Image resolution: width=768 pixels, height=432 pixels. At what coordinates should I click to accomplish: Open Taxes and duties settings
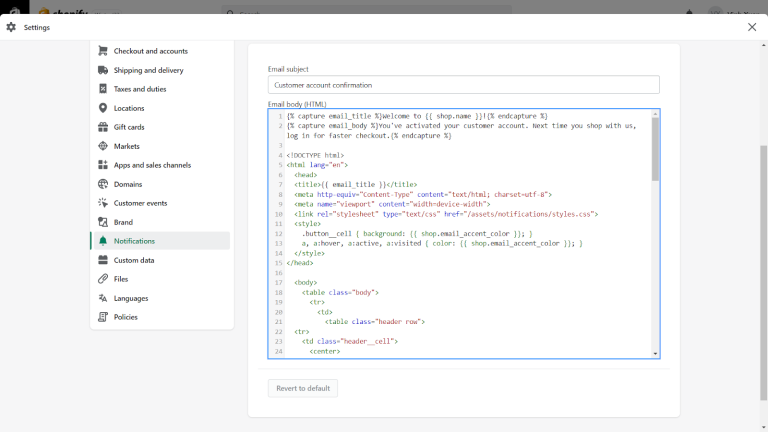140,89
